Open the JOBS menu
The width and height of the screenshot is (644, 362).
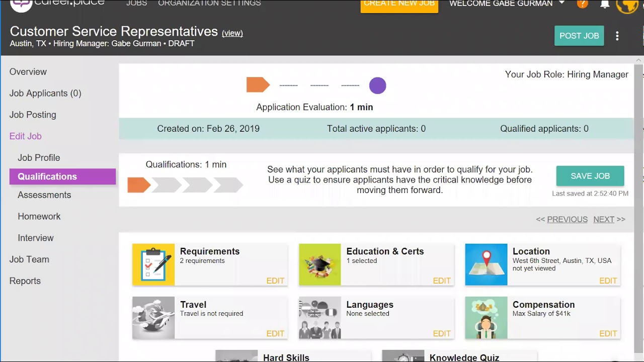[137, 4]
